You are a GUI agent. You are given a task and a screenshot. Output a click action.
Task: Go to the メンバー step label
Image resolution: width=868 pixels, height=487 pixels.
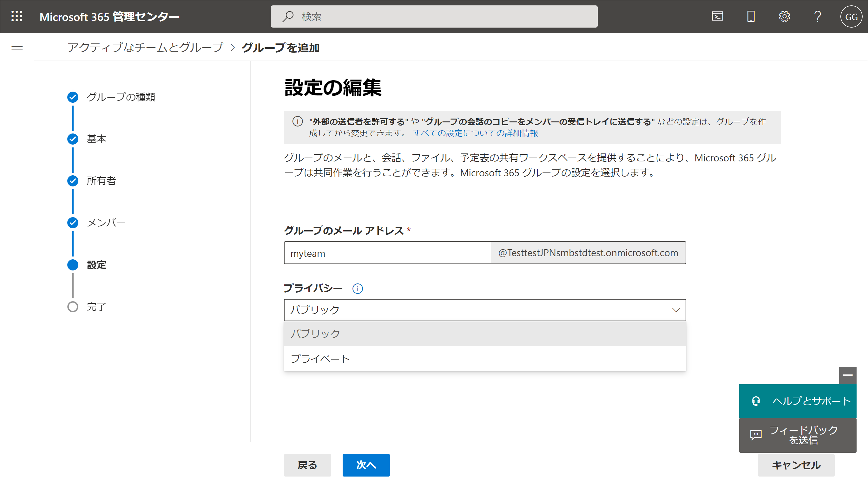[106, 223]
